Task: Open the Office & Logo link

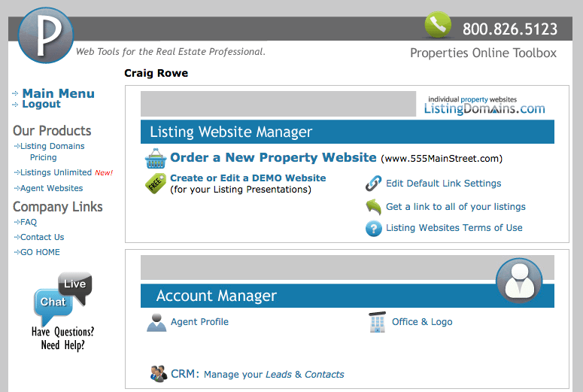Action: (x=422, y=322)
